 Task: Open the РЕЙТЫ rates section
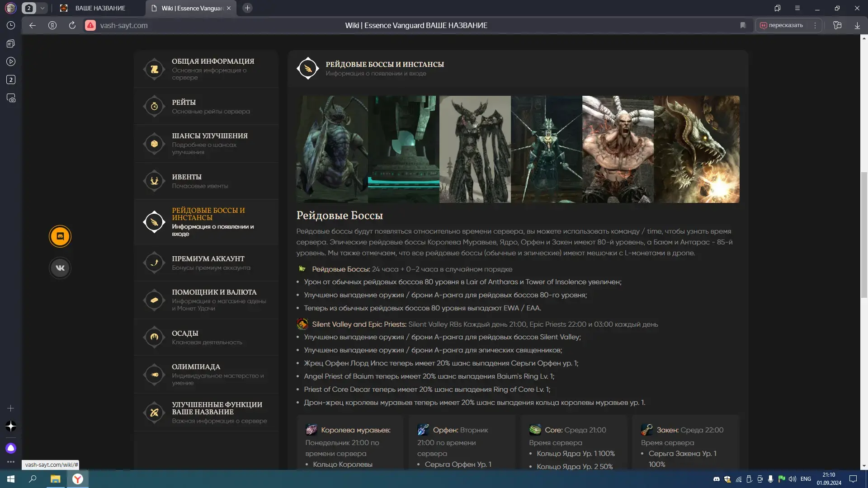click(206, 107)
